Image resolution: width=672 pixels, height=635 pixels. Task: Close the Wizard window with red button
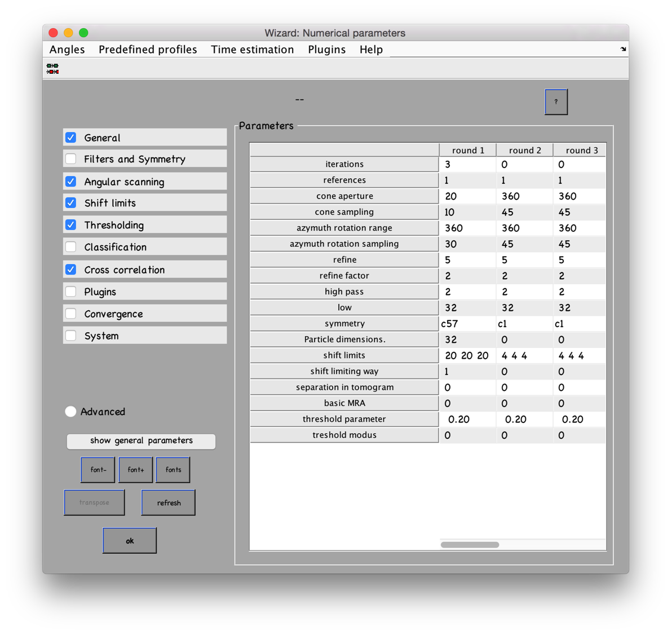53,33
